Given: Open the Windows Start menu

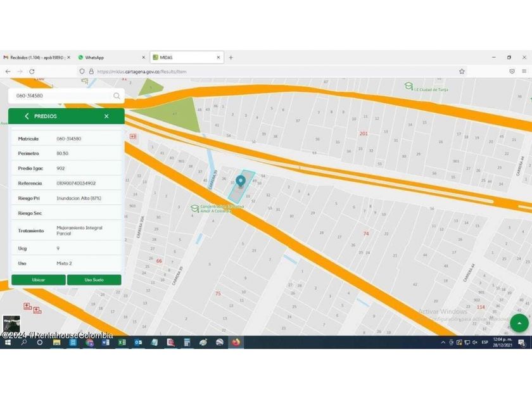Looking at the screenshot, I should click(x=8, y=343).
